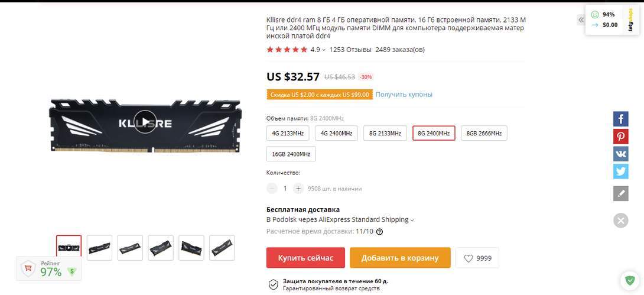Open delivery time help question mark

(379, 231)
